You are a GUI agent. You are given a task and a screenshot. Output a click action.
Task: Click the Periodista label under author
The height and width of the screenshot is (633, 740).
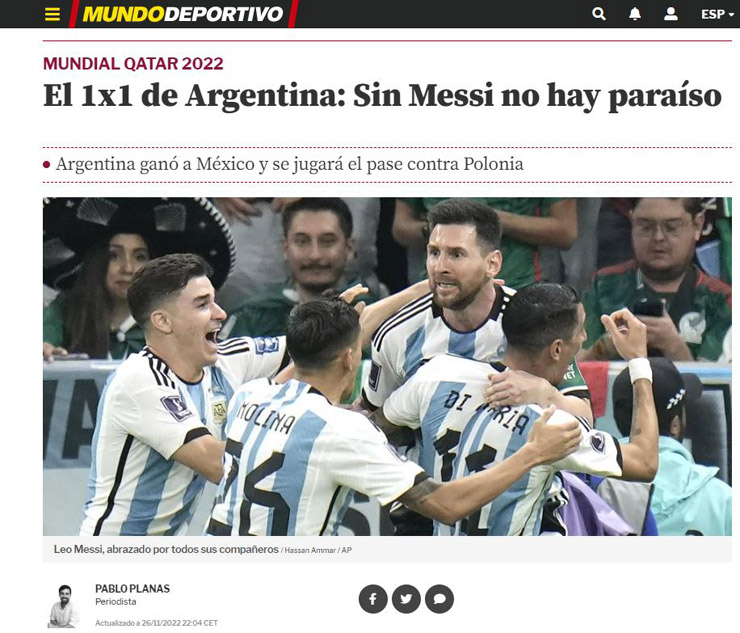tap(116, 602)
